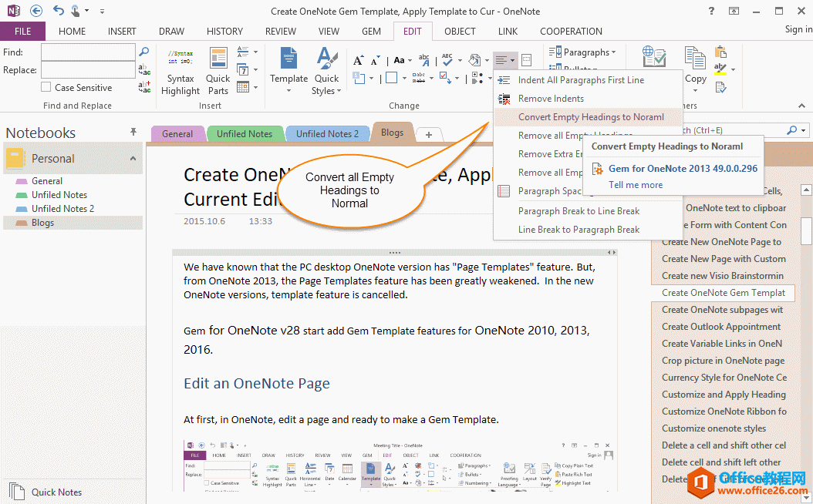
Task: Click the find magnifier icon
Action: click(x=143, y=52)
